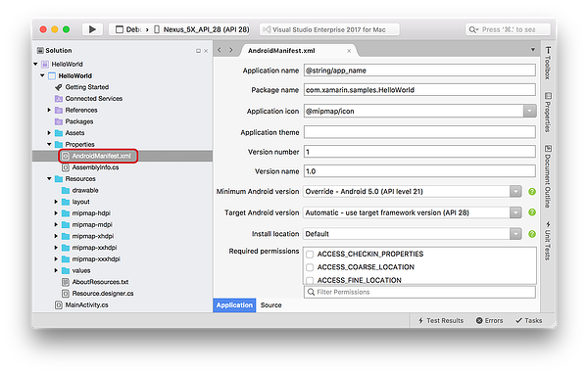588x374 pixels.
Task: Open the Toolbox side panel
Action: click(548, 63)
